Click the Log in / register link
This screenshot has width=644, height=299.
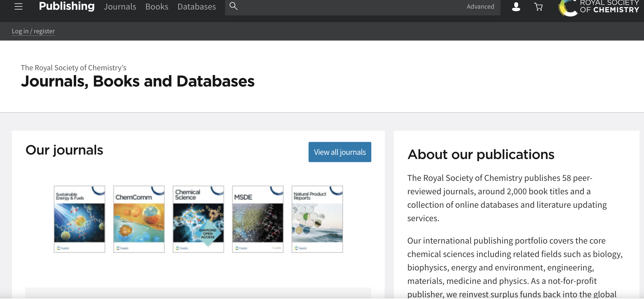click(x=33, y=31)
